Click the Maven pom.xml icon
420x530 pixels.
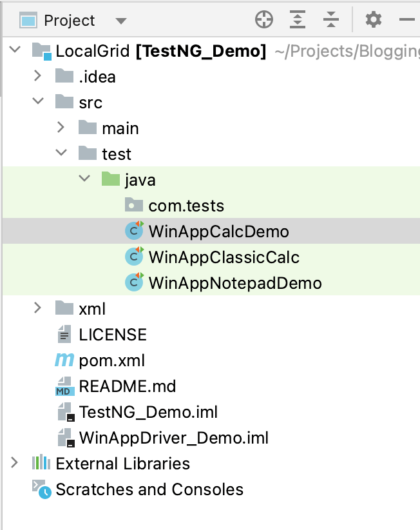coord(64,360)
